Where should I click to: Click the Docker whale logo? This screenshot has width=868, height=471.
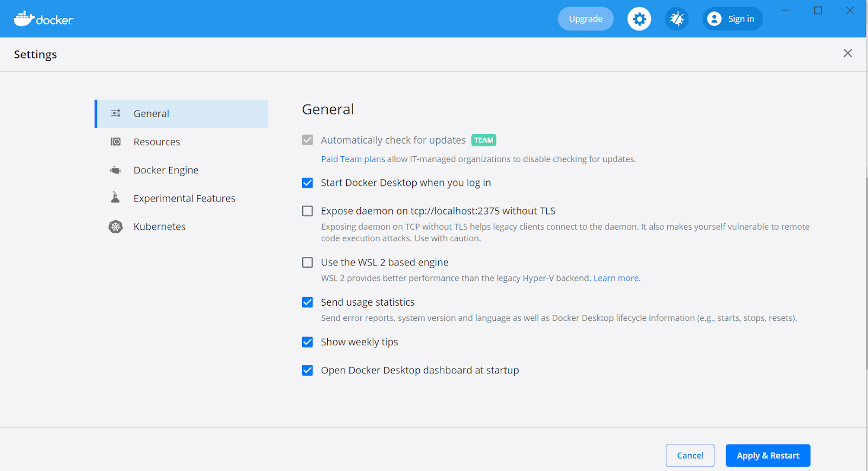coord(43,18)
